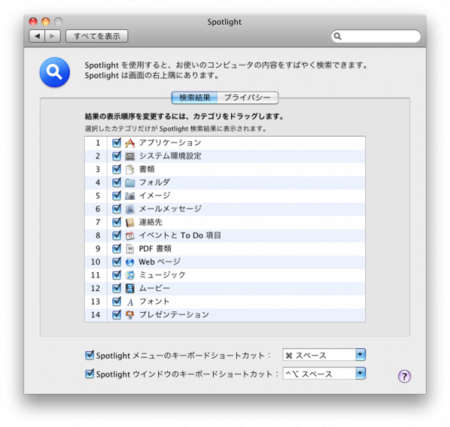Toggle the フォルダ checkbox
Screen dimensions: 450x427
[116, 182]
